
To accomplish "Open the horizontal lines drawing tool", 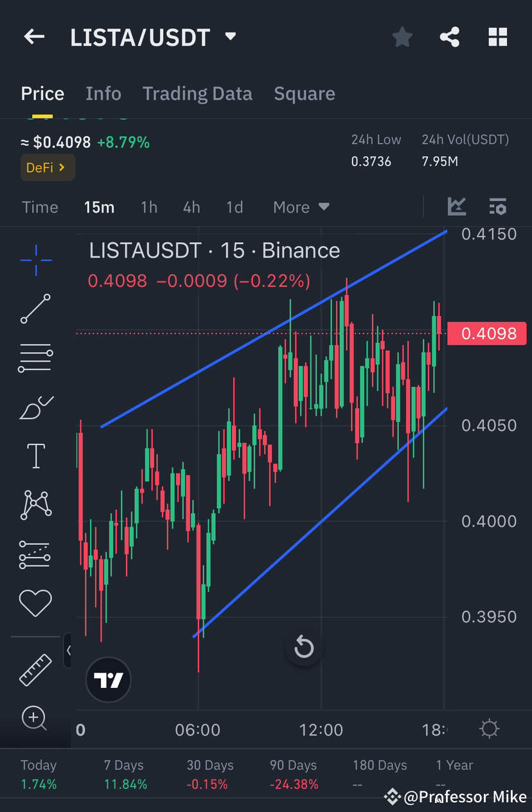I will 35,358.
